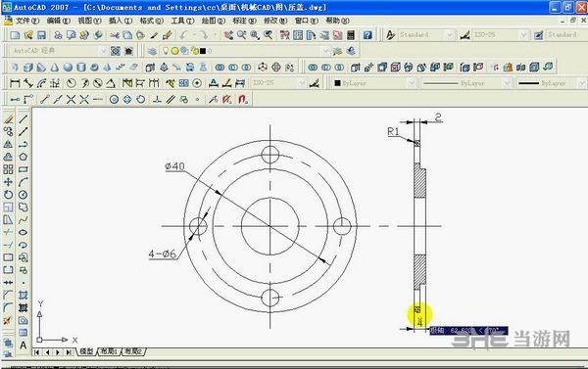Click the calculator icon in standard toolbar
Screen dimensions: 588x369
pyautogui.click(x=351, y=35)
